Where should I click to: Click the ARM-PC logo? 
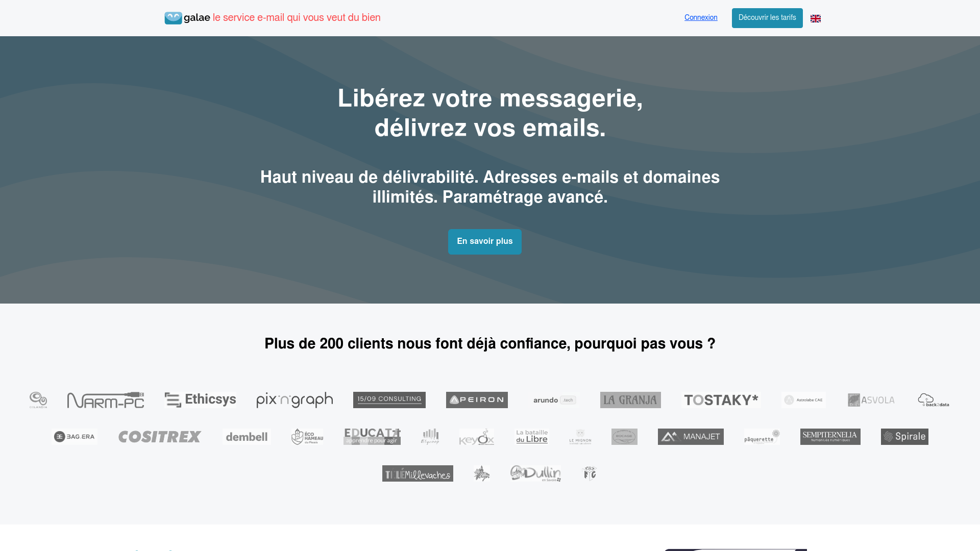pyautogui.click(x=105, y=400)
